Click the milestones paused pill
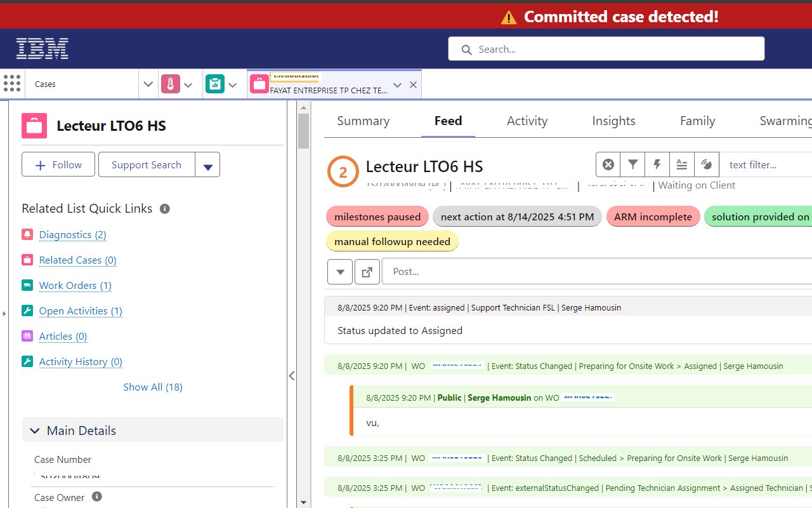812x508 pixels. click(x=377, y=217)
